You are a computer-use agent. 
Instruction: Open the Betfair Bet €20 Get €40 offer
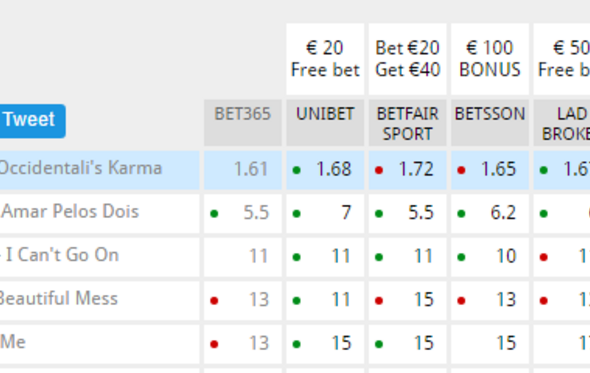(x=408, y=59)
